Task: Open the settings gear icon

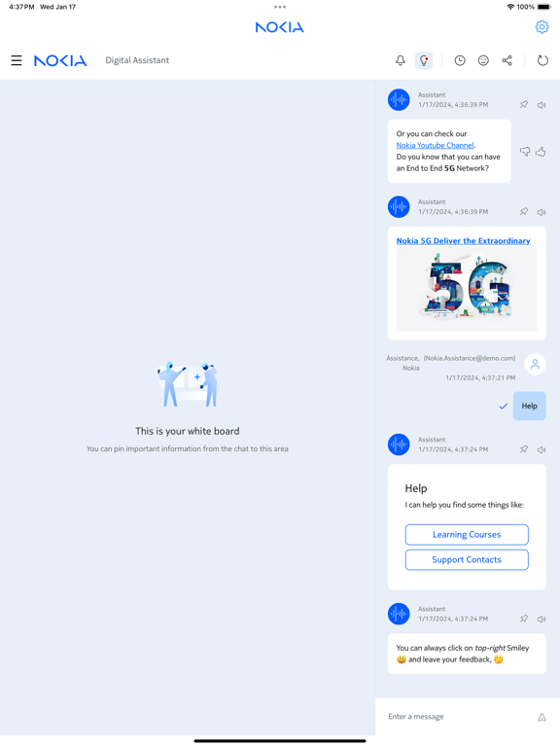Action: [542, 27]
